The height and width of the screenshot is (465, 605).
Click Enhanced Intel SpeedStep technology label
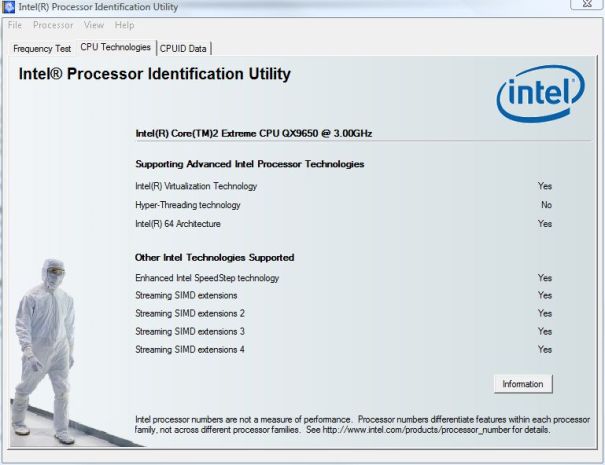click(207, 278)
